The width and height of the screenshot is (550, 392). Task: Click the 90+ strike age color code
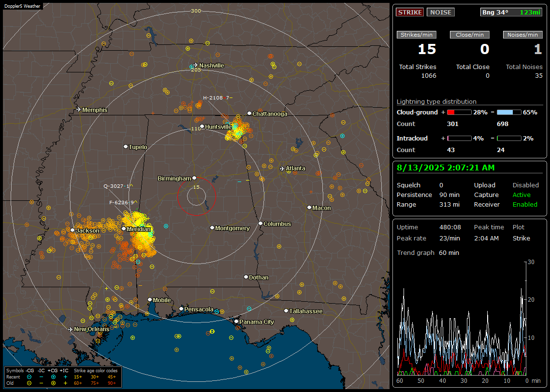112,383
